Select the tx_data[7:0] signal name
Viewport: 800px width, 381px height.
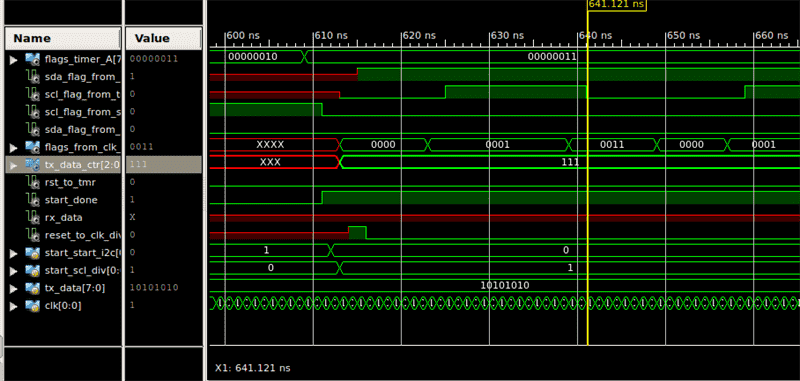(75, 288)
